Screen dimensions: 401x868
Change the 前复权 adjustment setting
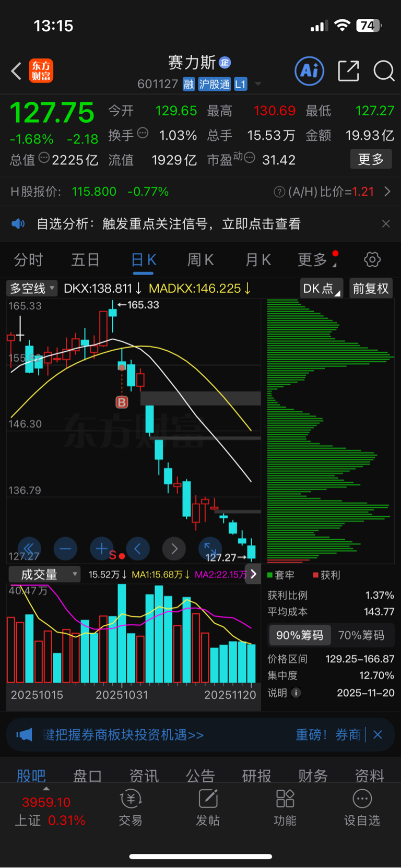point(371,288)
